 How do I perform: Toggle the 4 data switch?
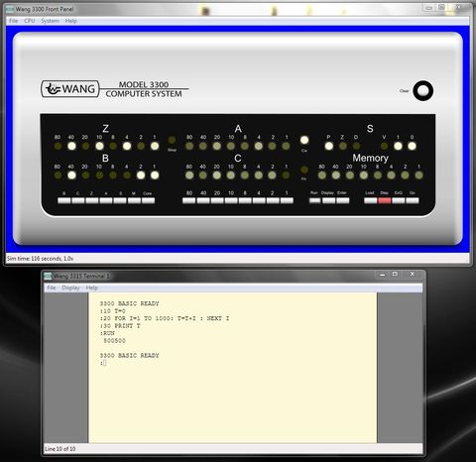click(x=259, y=200)
